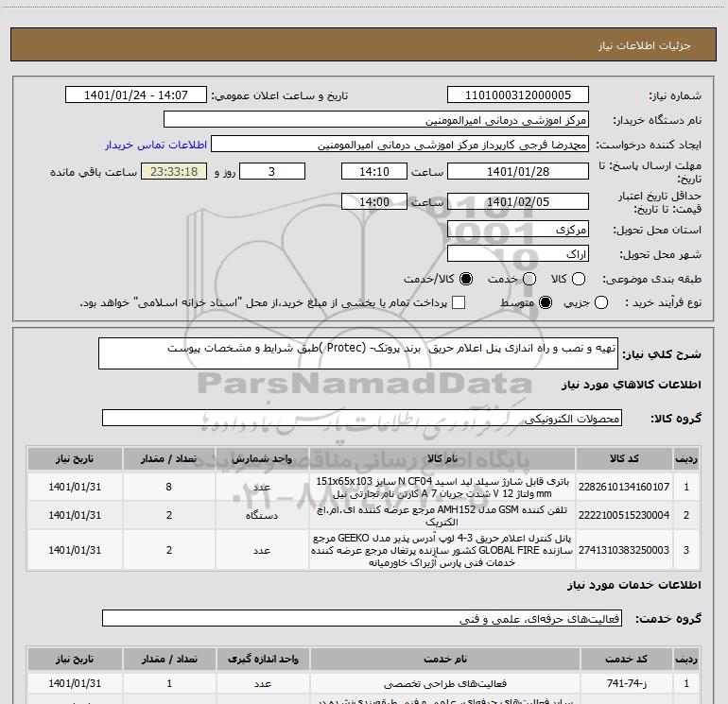Toggle the اسناد خزانه اسلامی payment checkbox
This screenshot has height=704, width=728.
pos(459,302)
